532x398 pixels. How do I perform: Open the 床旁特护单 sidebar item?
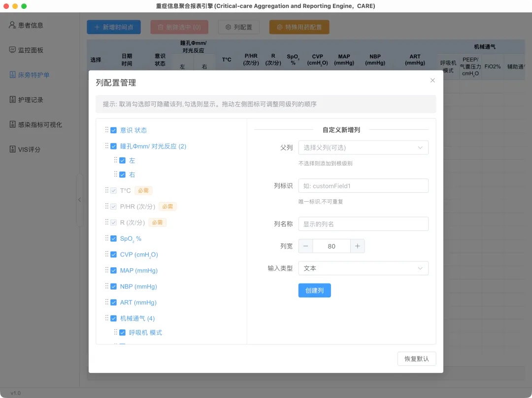tap(30, 74)
